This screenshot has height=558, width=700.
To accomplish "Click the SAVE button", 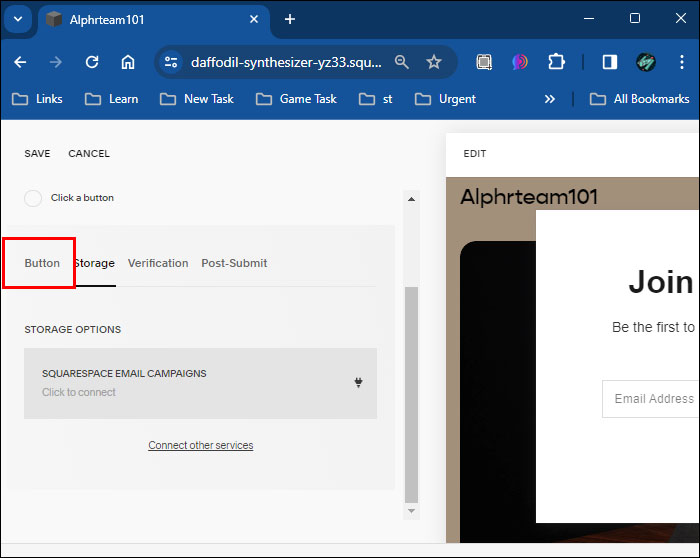I will tap(37, 154).
